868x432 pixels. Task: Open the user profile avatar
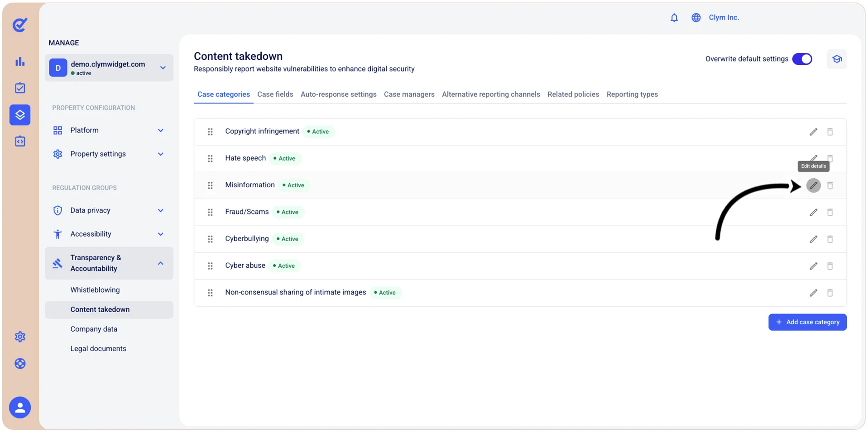20,408
